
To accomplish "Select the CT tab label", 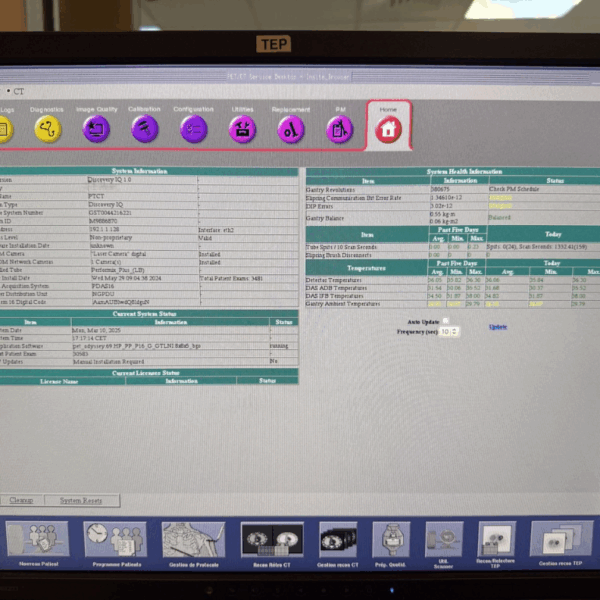I will click(x=18, y=91).
